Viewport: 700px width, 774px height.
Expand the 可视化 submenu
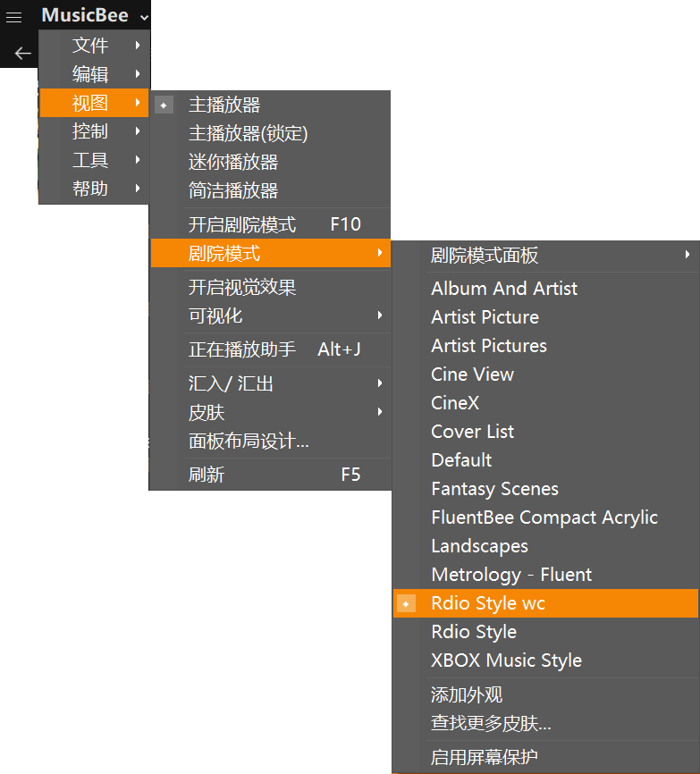coord(271,315)
